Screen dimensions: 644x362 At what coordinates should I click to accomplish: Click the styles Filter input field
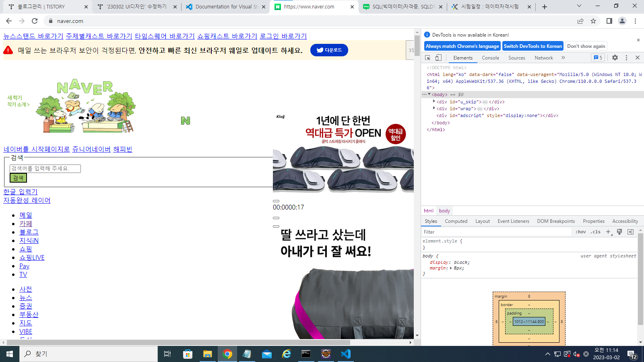[x=496, y=232]
